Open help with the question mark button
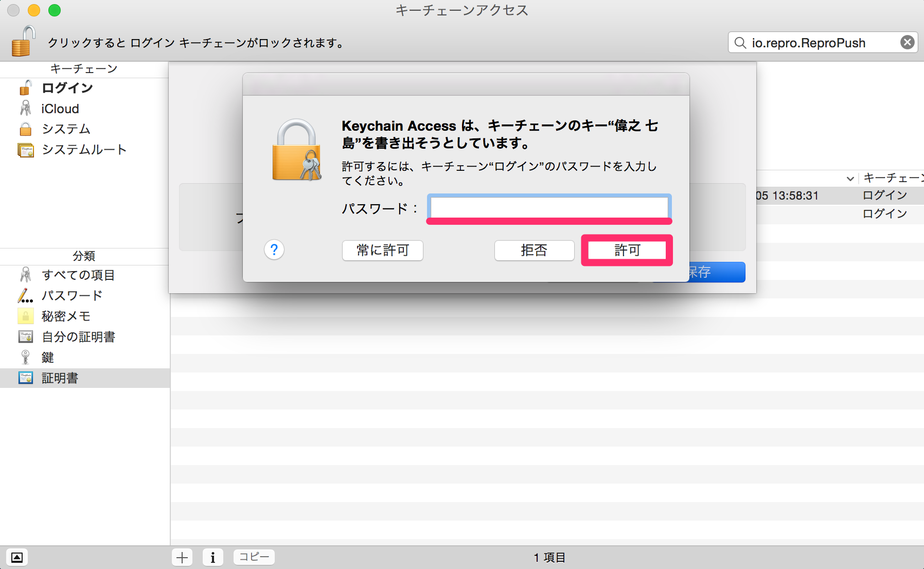This screenshot has width=924, height=569. pyautogui.click(x=274, y=250)
